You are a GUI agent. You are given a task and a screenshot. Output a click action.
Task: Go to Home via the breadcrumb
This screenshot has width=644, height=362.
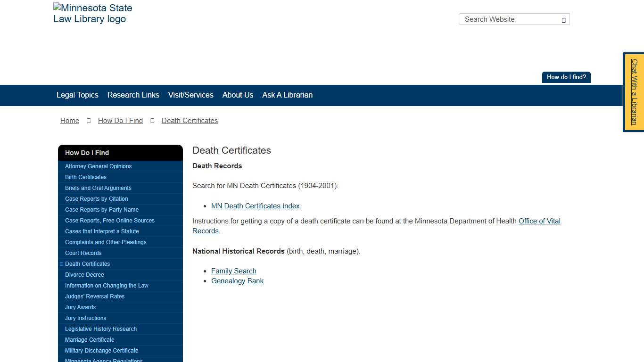[x=69, y=121]
